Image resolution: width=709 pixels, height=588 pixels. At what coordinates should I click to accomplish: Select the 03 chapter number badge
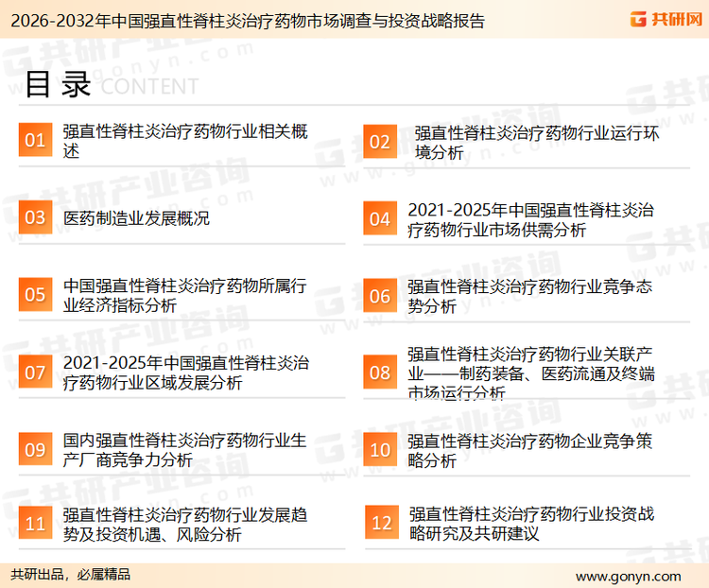(x=35, y=218)
